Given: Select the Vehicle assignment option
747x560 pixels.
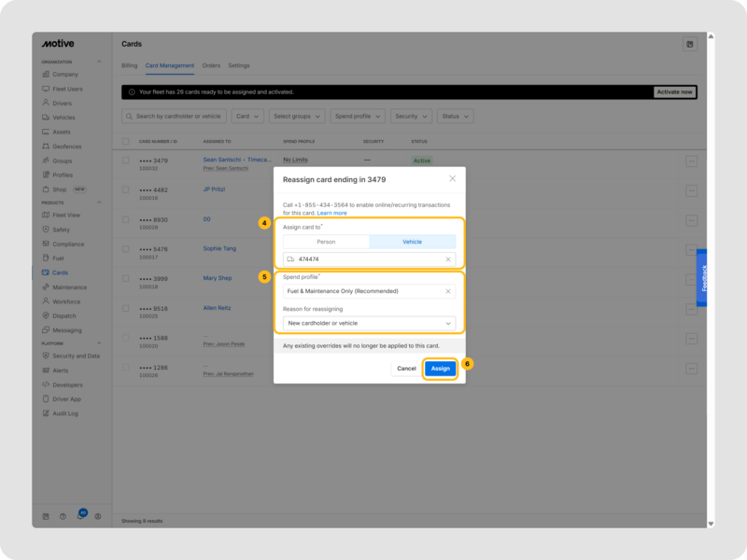Looking at the screenshot, I should pos(412,242).
